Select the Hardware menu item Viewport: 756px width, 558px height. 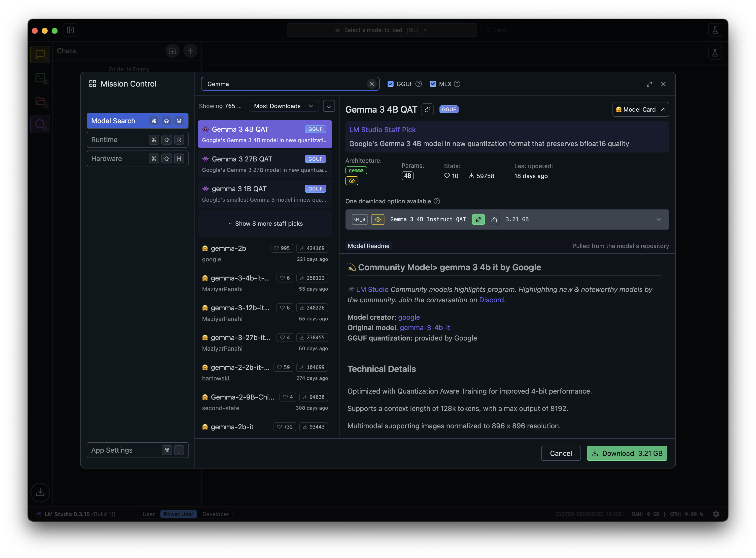[137, 159]
